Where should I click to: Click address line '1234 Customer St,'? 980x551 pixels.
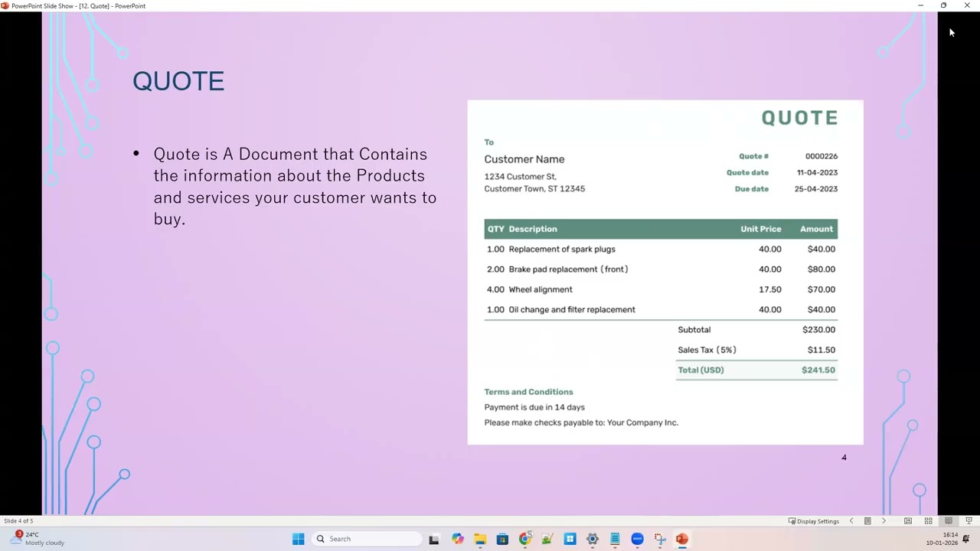point(521,177)
